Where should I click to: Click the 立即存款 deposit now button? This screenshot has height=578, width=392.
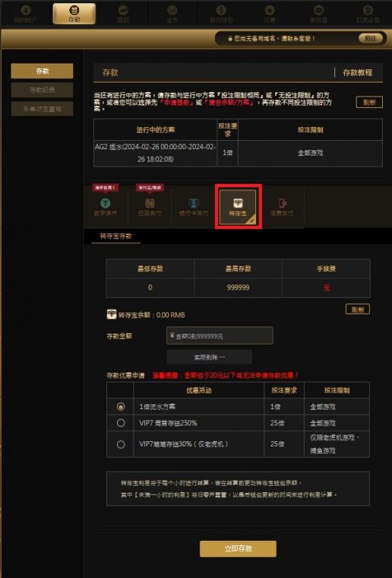238,548
